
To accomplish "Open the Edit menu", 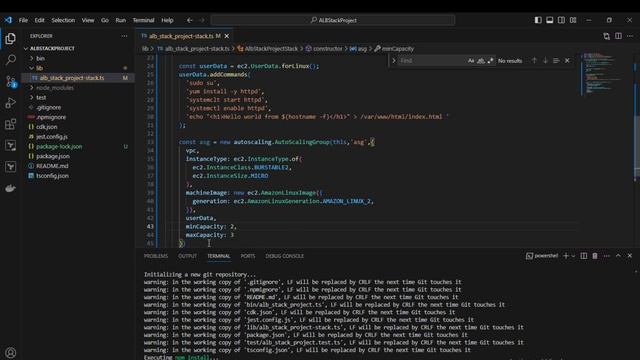I will 39,20.
